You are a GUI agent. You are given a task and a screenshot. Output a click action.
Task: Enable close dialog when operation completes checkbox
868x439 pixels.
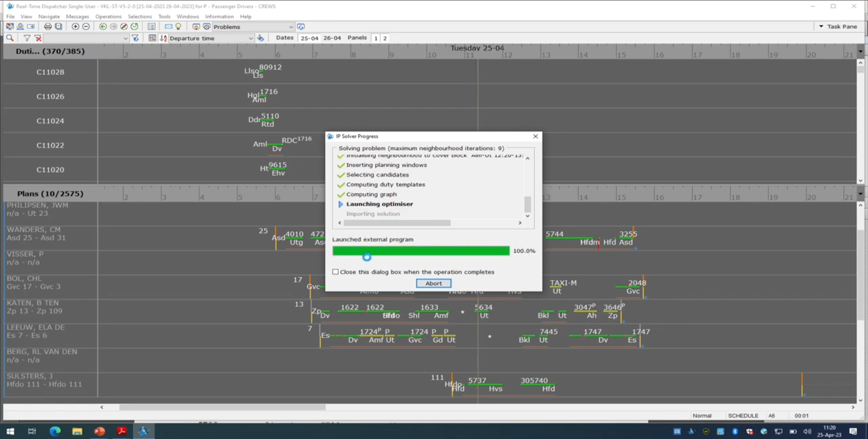[335, 272]
